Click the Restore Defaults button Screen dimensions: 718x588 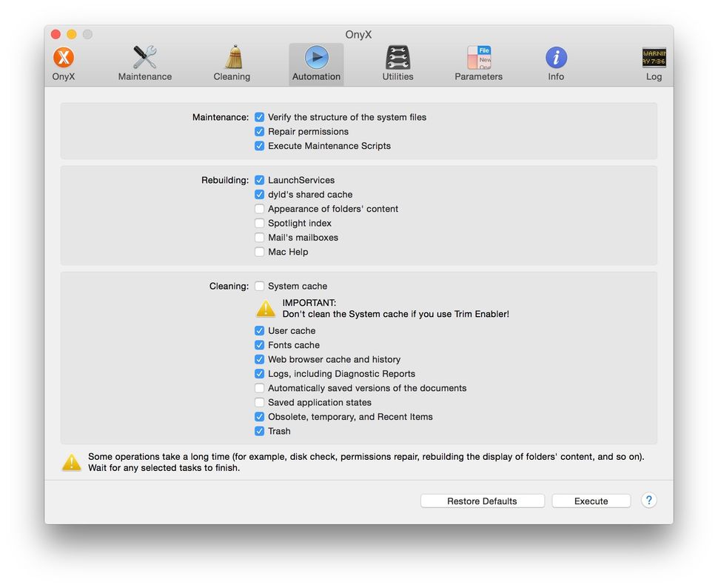[482, 501]
